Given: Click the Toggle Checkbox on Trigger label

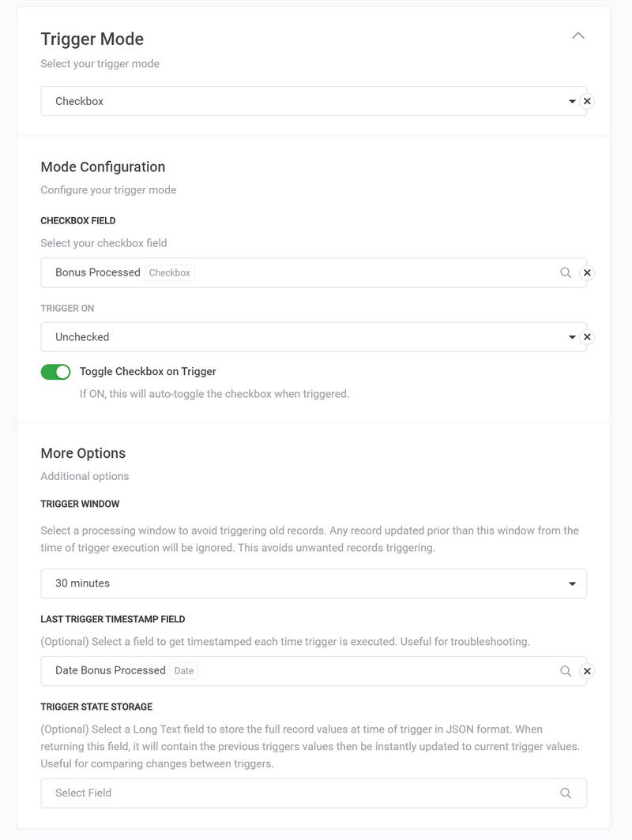Looking at the screenshot, I should (148, 372).
